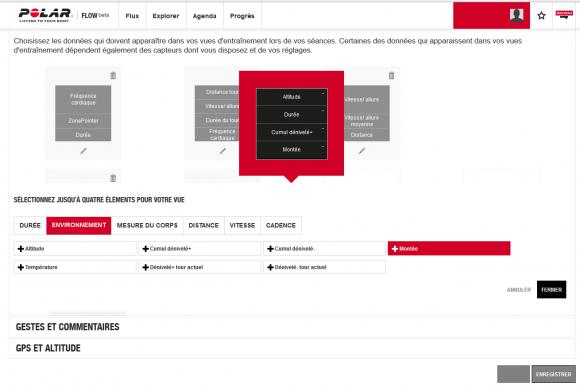Add Cumul dénivelé- element
The height and width of the screenshot is (386, 580).
click(324, 248)
